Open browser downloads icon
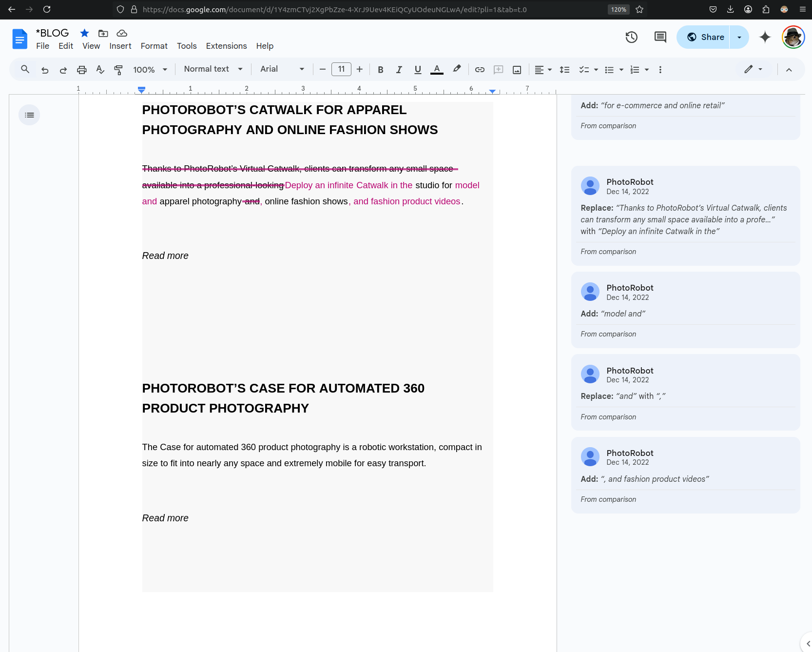The image size is (812, 652). [730, 9]
